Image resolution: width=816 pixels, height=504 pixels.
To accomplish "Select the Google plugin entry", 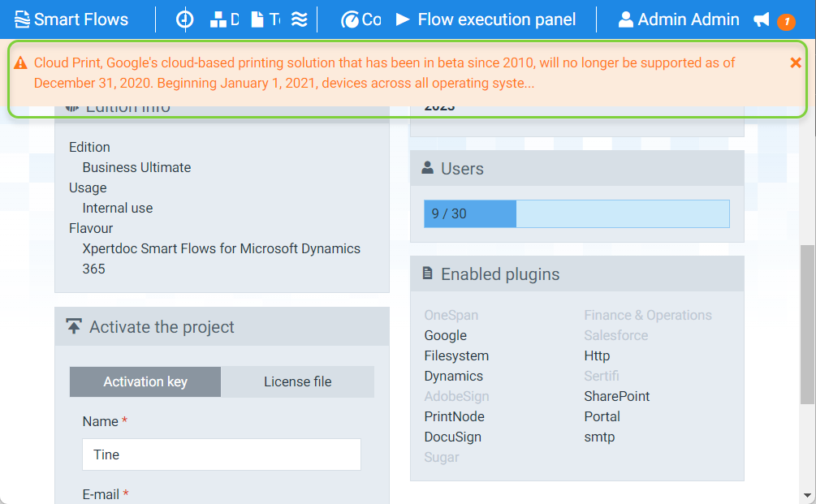I will coord(446,335).
